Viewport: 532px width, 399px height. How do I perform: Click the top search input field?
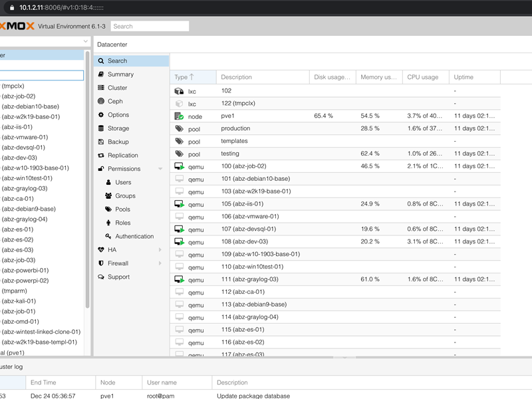149,27
